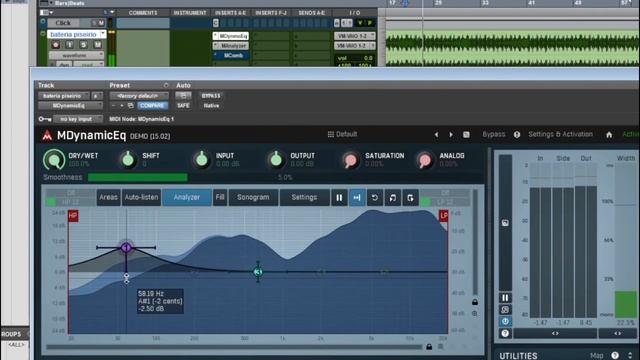
Task: Click the icon below meter pause button
Action: click(505, 309)
